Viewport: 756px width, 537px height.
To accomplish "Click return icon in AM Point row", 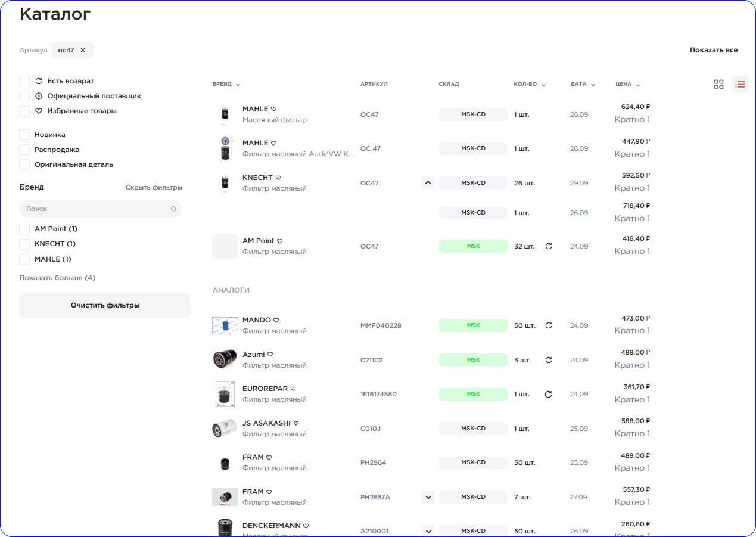I will (549, 246).
